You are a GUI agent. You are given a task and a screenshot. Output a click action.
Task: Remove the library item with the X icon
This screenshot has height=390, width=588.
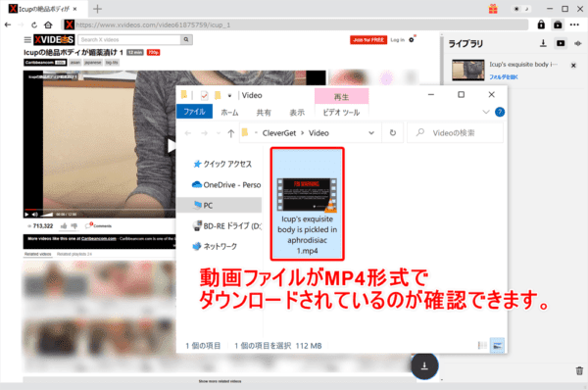tap(573, 66)
